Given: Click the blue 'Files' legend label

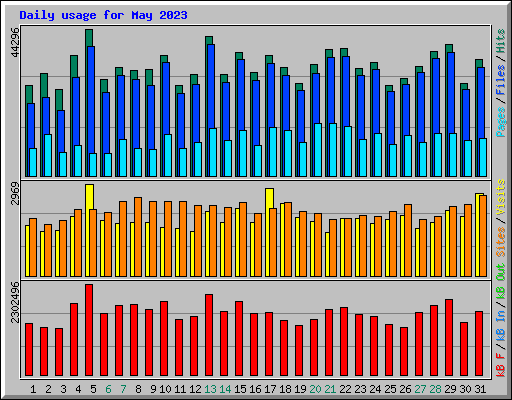Looking at the screenshot, I should click(x=501, y=80).
